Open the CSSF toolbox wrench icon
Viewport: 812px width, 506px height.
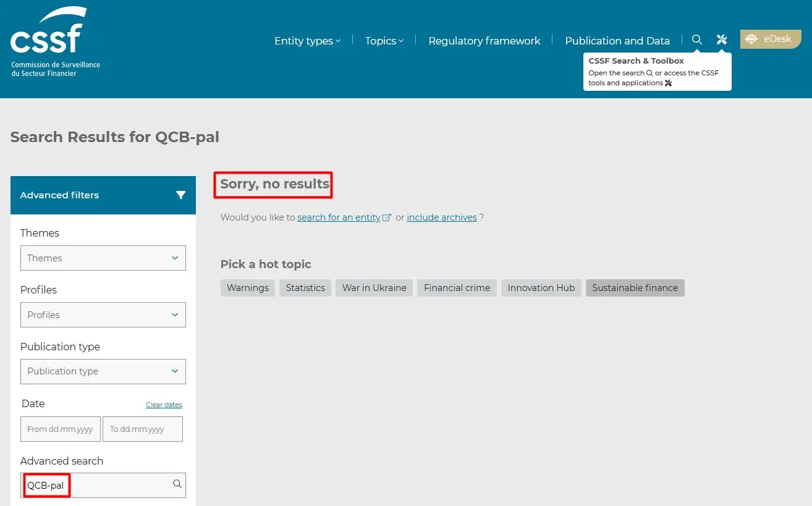721,40
